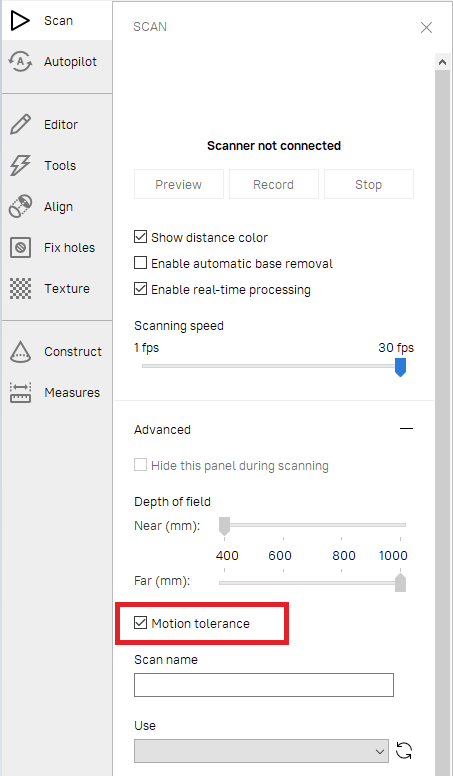Enable automatic base removal checkbox
The width and height of the screenshot is (453, 776).
141,262
